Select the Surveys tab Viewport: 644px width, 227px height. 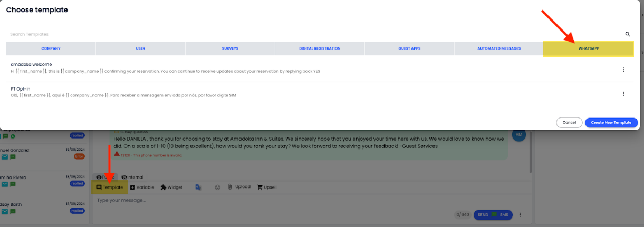point(230,48)
